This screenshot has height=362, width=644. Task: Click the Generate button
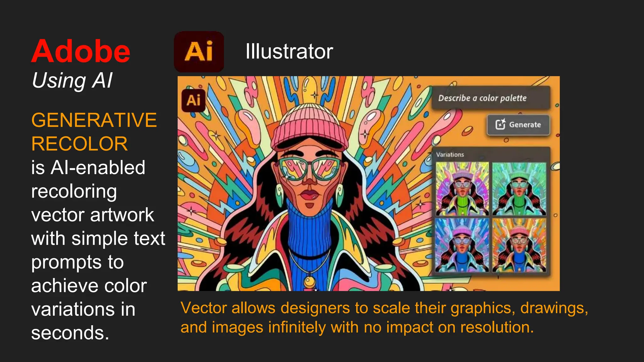[519, 125]
